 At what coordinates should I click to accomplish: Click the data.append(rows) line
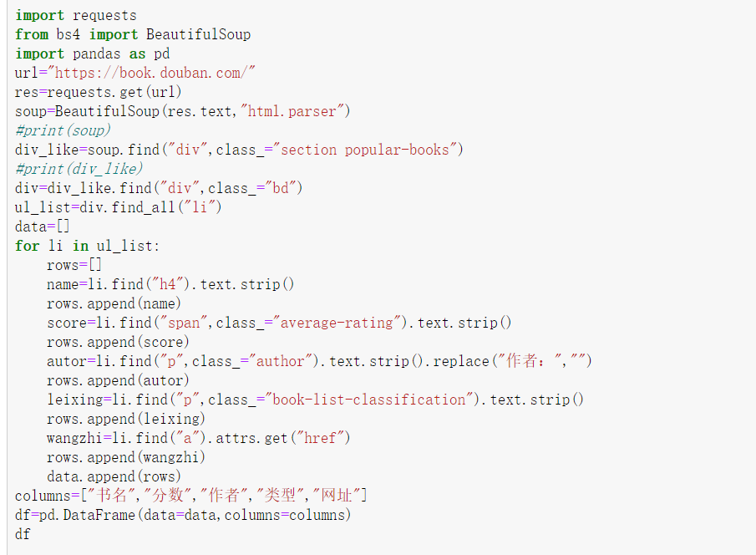[x=114, y=476]
